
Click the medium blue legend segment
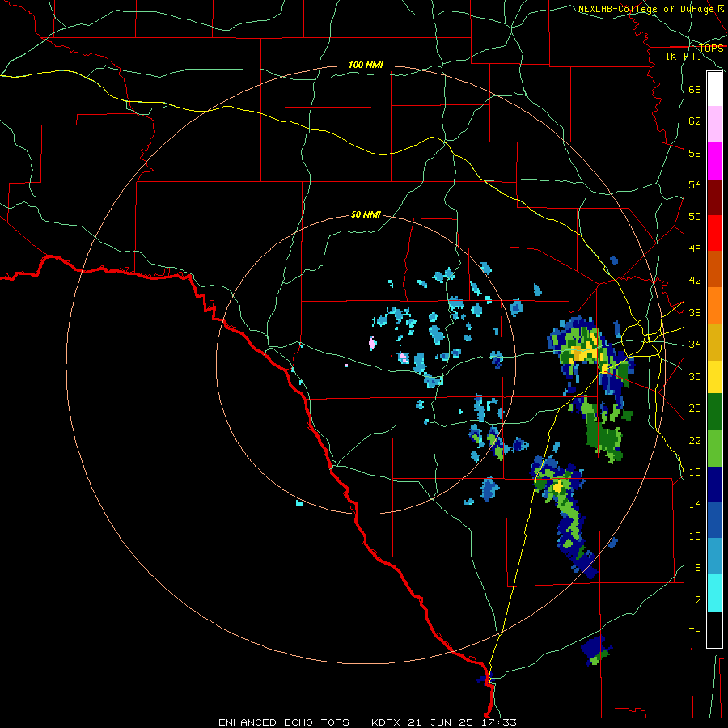coord(714,520)
